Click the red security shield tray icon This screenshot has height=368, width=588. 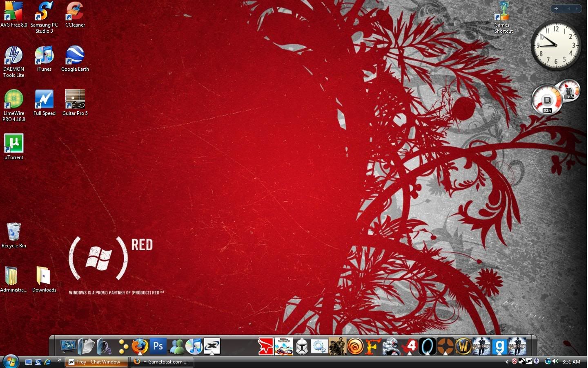click(514, 361)
